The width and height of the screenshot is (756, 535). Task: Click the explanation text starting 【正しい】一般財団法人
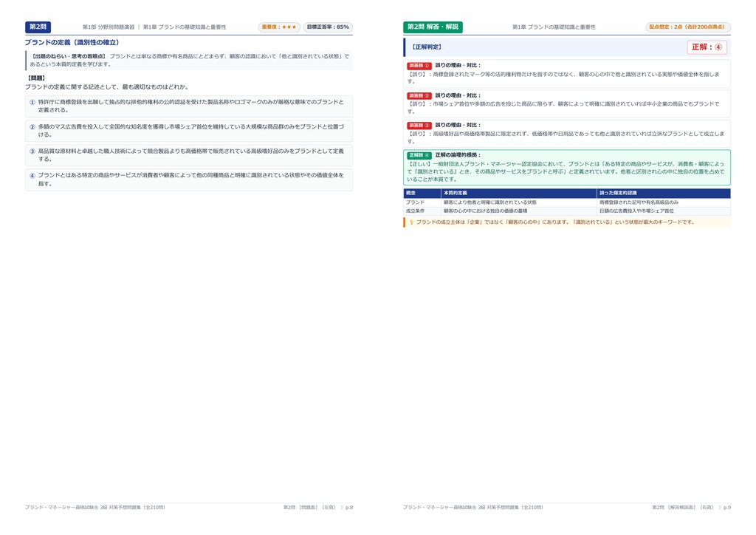[x=566, y=171]
